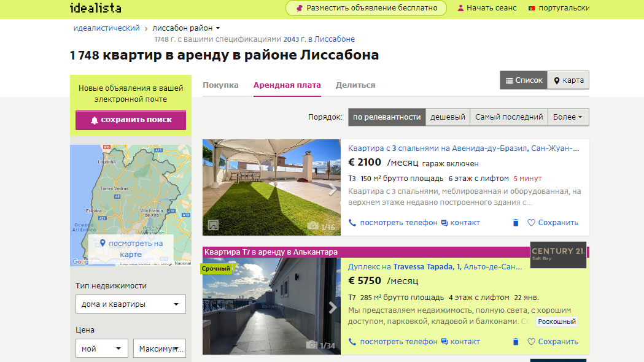This screenshot has height=362, width=644.
Task: Click the Portuguese flag language icon
Action: (531, 8)
